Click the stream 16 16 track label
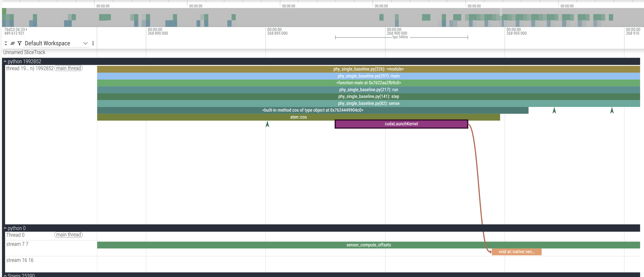The height and width of the screenshot is (277, 644). coord(20,260)
